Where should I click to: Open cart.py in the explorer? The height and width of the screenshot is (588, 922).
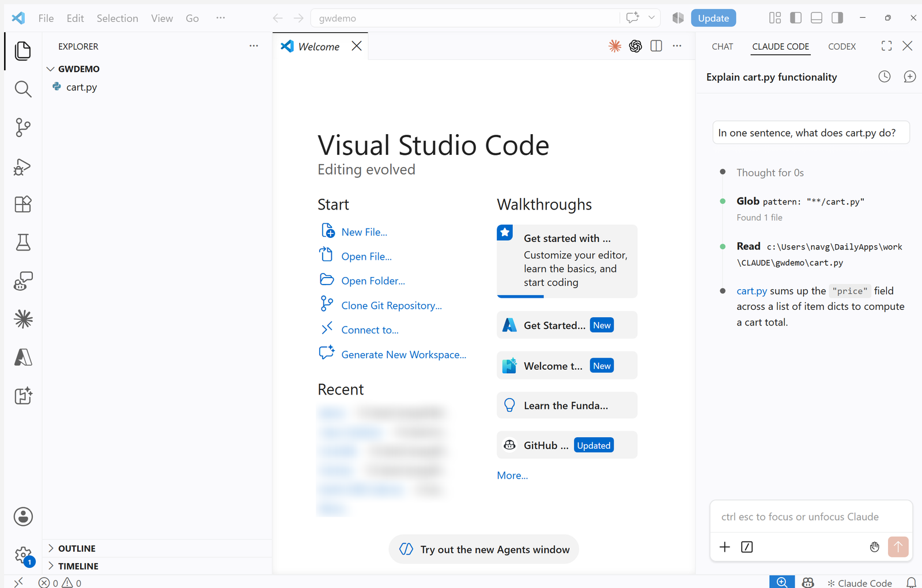[81, 87]
